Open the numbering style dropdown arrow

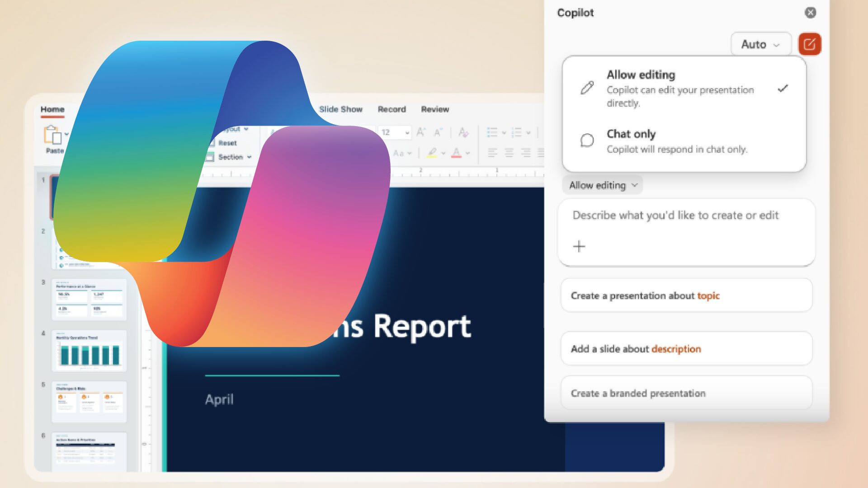[x=528, y=133]
